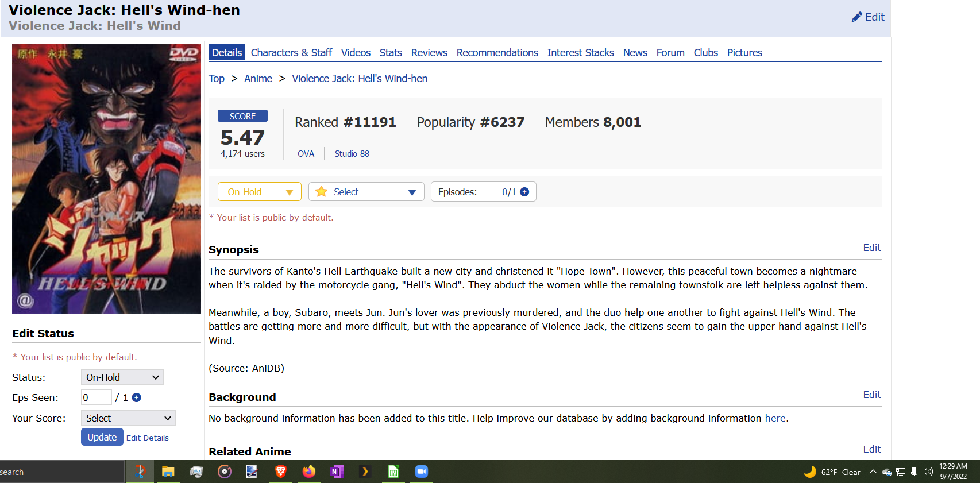Click the Studio 88 link
980x483 pixels.
[352, 154]
